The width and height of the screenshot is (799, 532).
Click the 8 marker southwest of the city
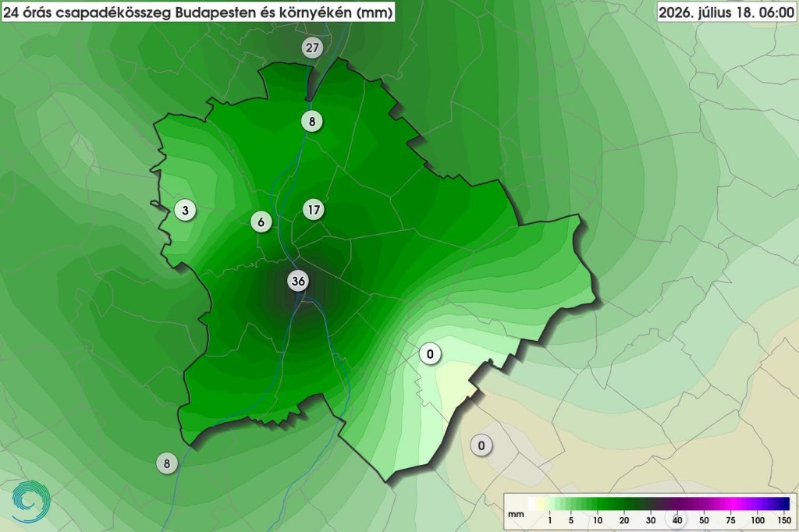[167, 463]
